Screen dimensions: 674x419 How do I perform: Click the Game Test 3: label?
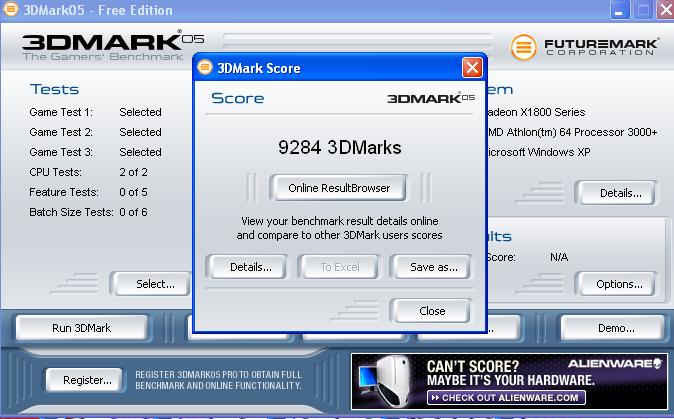pos(61,152)
